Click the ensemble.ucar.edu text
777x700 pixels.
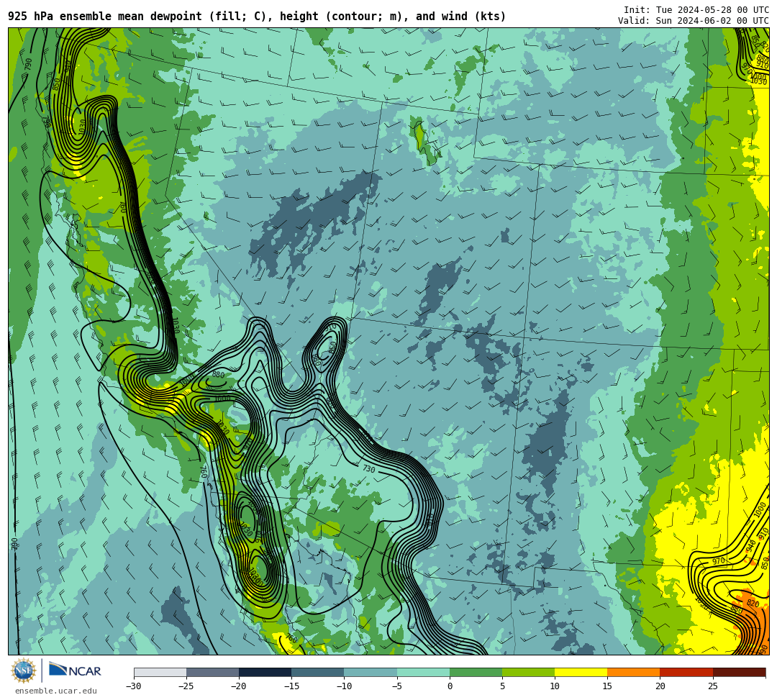[x=56, y=691]
